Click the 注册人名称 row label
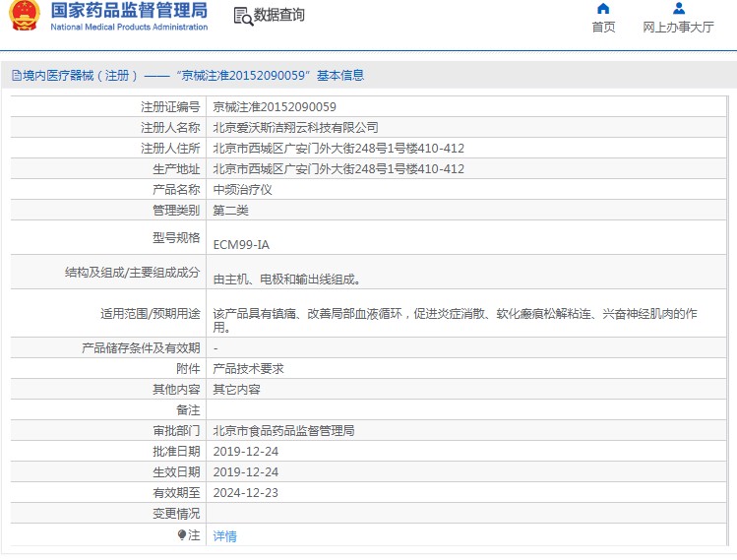737x560 pixels. [170, 128]
